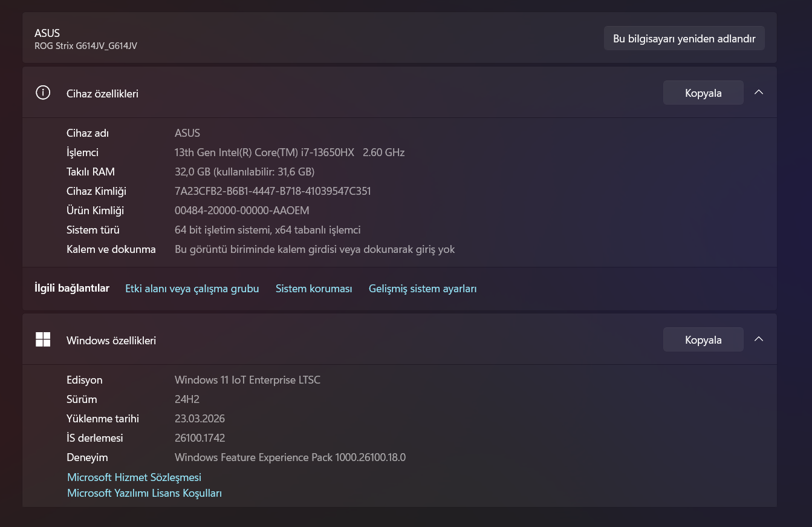812x527 pixels.
Task: Click the Yüklenme tarihi label
Action: click(x=103, y=419)
